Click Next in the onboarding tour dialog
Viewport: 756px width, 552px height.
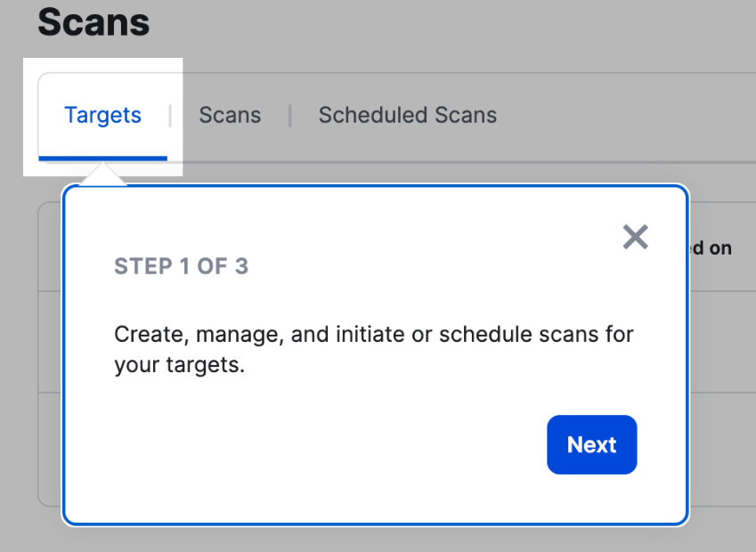tap(591, 444)
